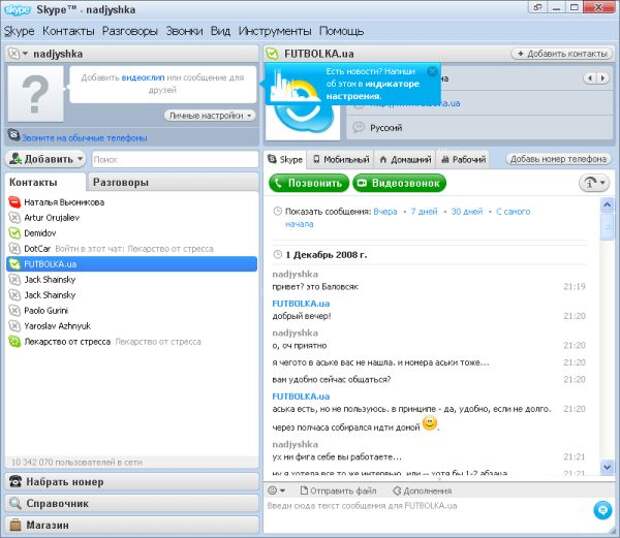The width and height of the screenshot is (620, 538).
Task: Open own status dropdown beside nadjyshka
Action: point(18,53)
